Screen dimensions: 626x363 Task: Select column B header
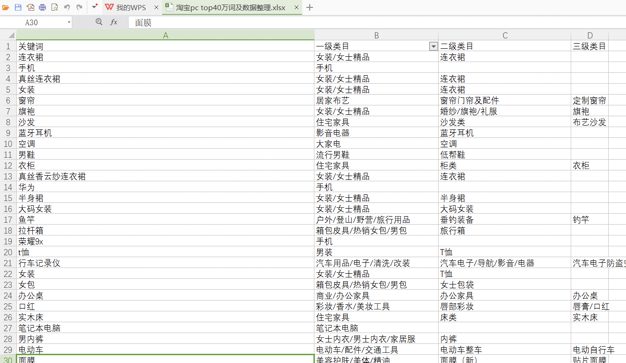coord(376,35)
